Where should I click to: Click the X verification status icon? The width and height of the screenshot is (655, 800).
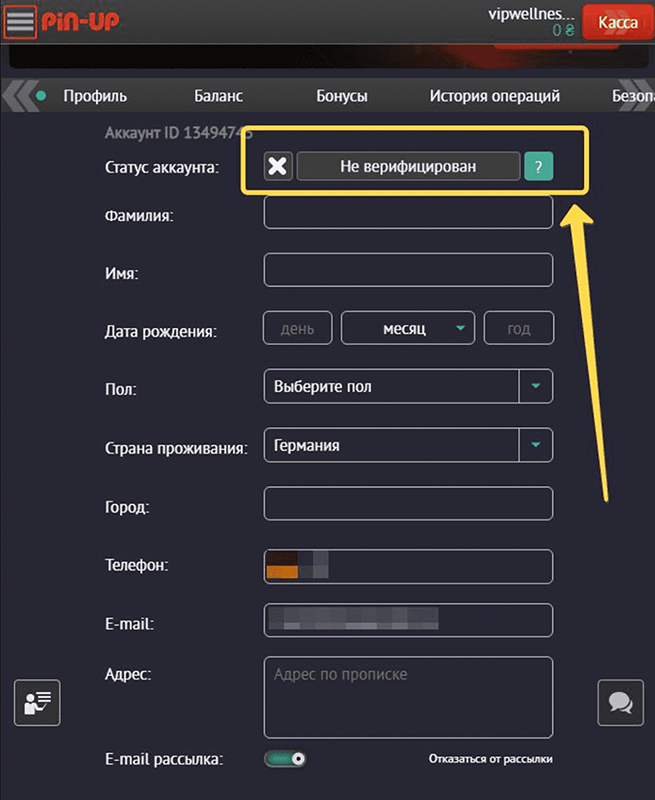tap(278, 166)
